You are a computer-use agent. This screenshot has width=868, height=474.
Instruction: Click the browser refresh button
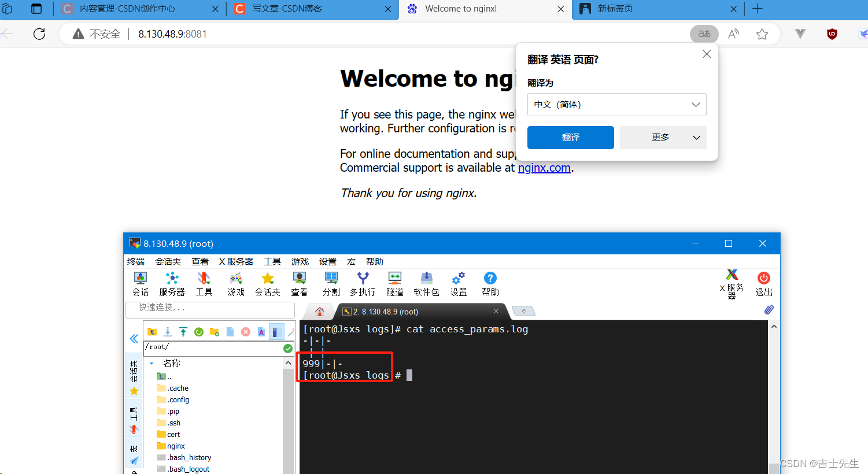39,34
